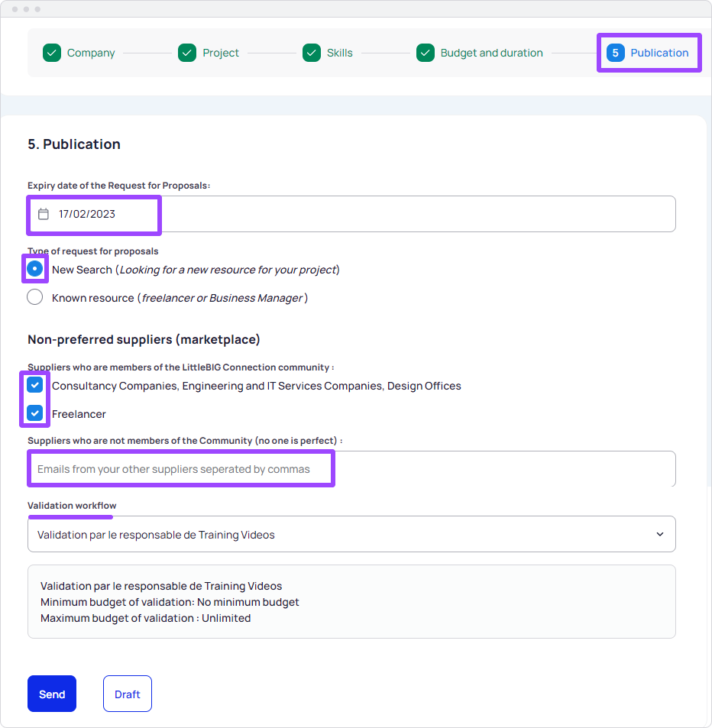Screen dimensions: 712x728
Task: Uncheck the Freelancer checkbox
Action: click(x=35, y=413)
